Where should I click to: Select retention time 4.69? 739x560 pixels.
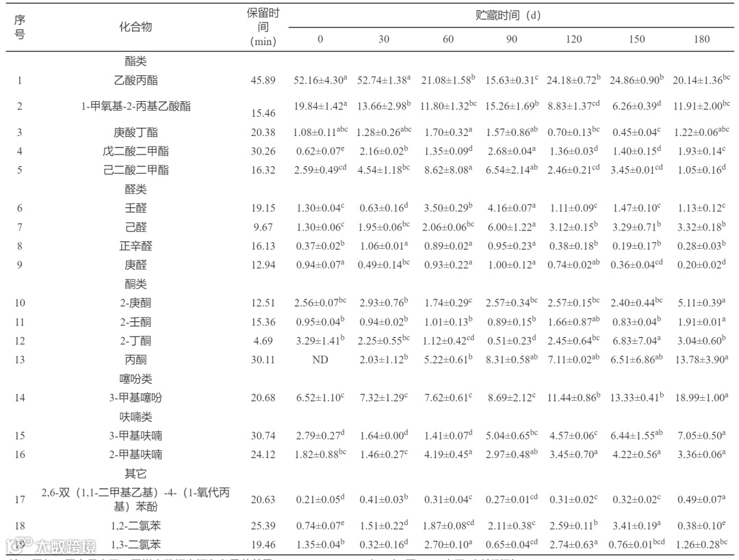click(x=263, y=341)
